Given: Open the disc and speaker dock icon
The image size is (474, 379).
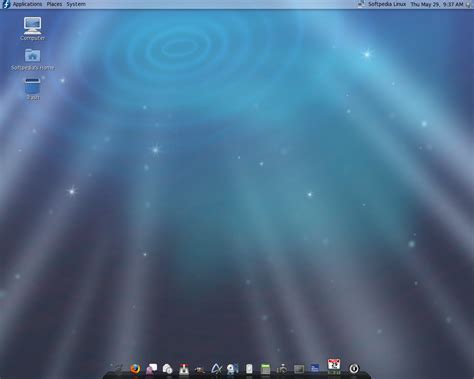Looking at the screenshot, I should pyautogui.click(x=233, y=369).
